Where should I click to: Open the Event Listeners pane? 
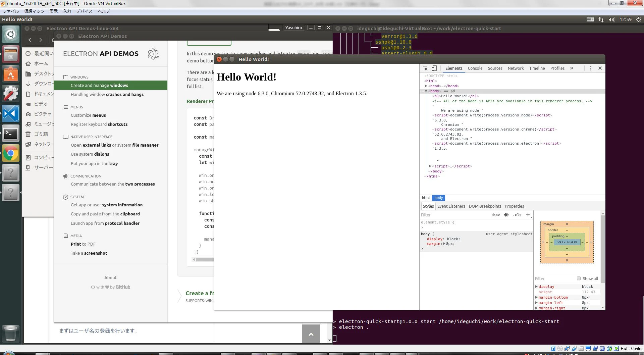(x=451, y=206)
